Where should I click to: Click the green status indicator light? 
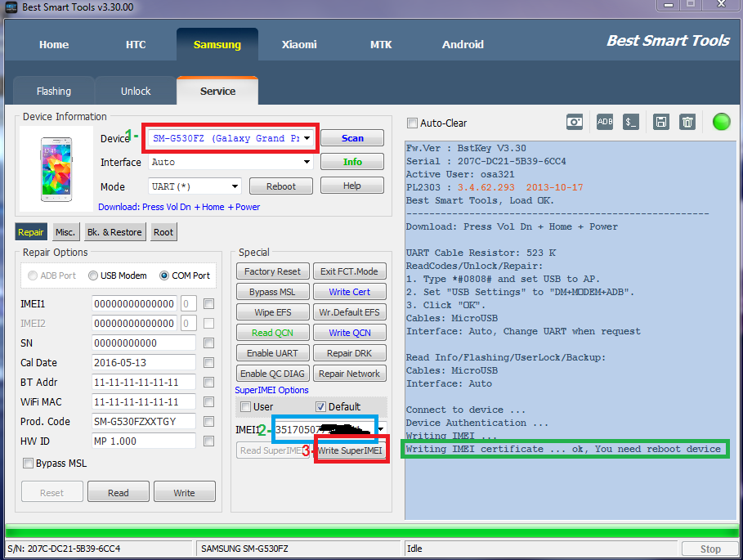[x=721, y=122]
